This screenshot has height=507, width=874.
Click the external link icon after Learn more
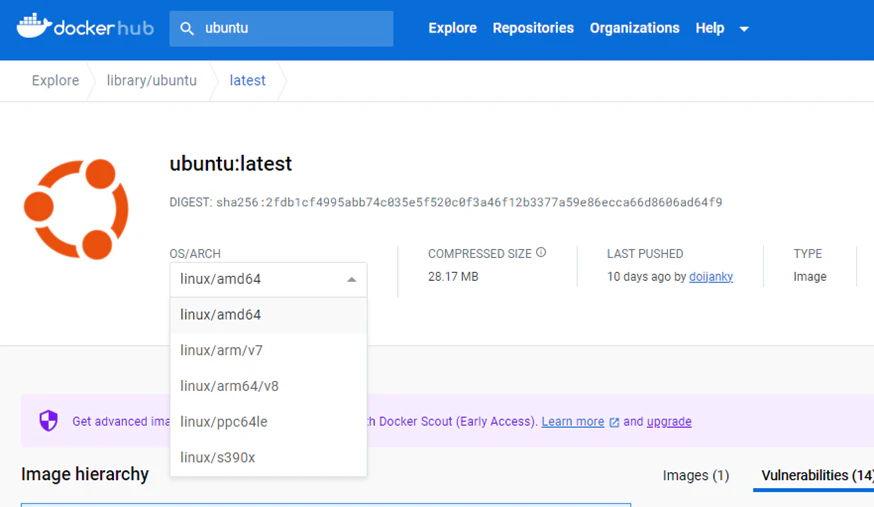[x=614, y=422]
